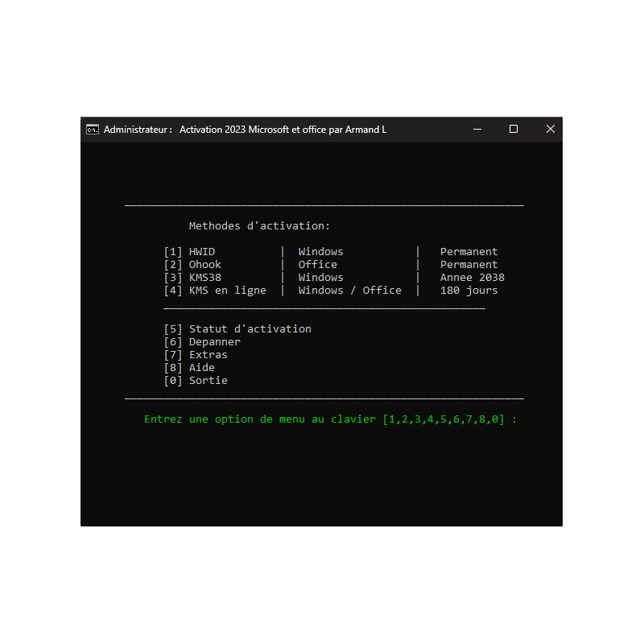The image size is (644, 644).
Task: Click 'Windows / Office' in the KMS en ligne row
Action: tap(350, 291)
